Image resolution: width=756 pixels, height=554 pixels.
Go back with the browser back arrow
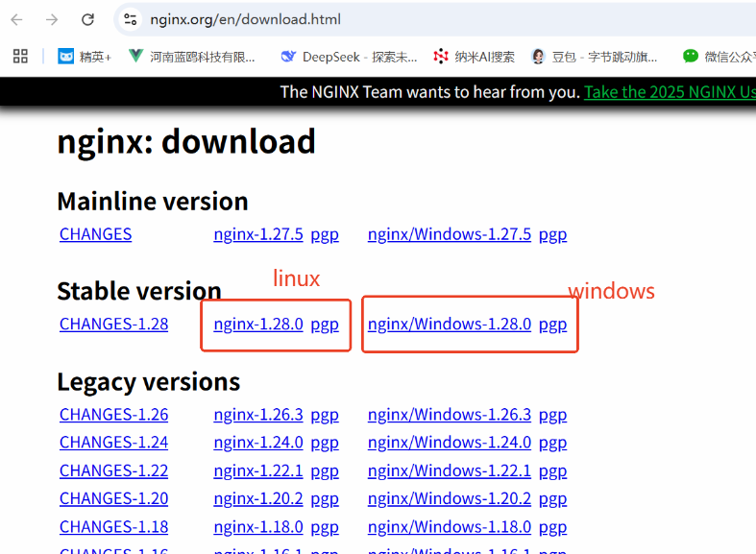click(x=17, y=20)
